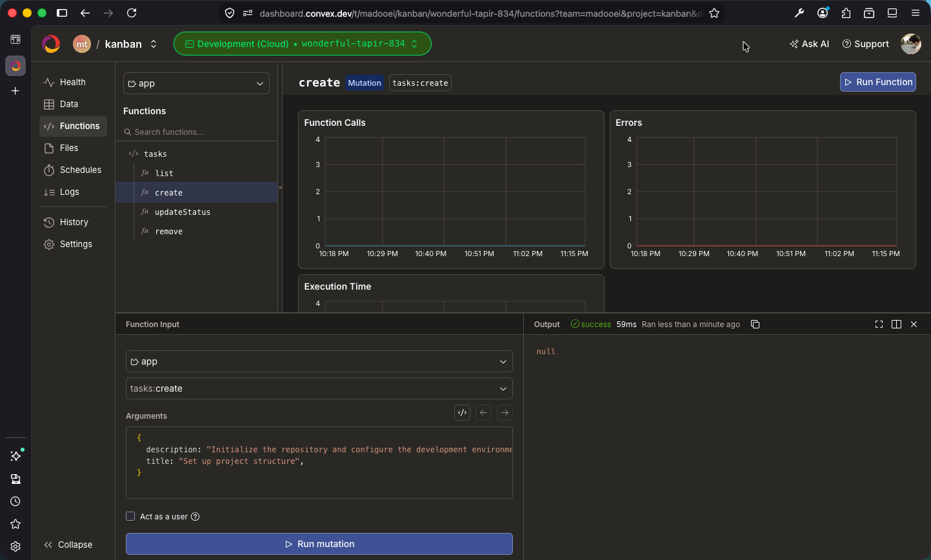The image size is (931, 560).
Task: Open the user profile avatar menu
Action: (910, 44)
